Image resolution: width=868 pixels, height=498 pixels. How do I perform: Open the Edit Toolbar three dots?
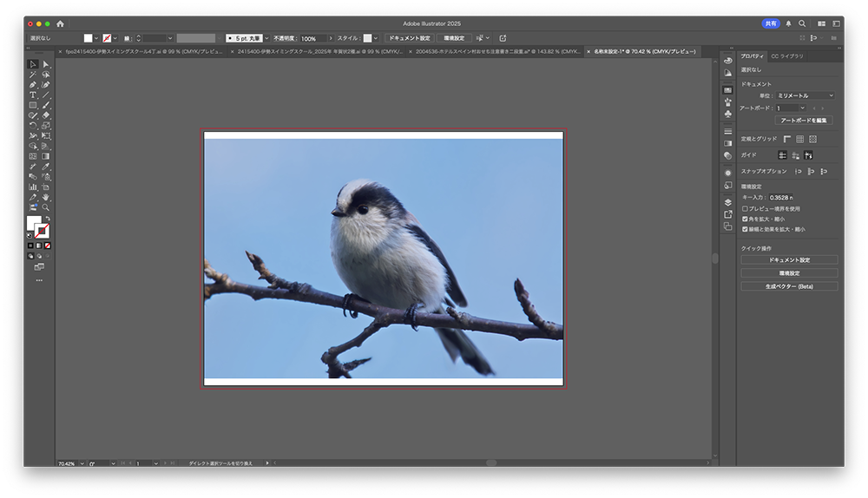[x=39, y=280]
